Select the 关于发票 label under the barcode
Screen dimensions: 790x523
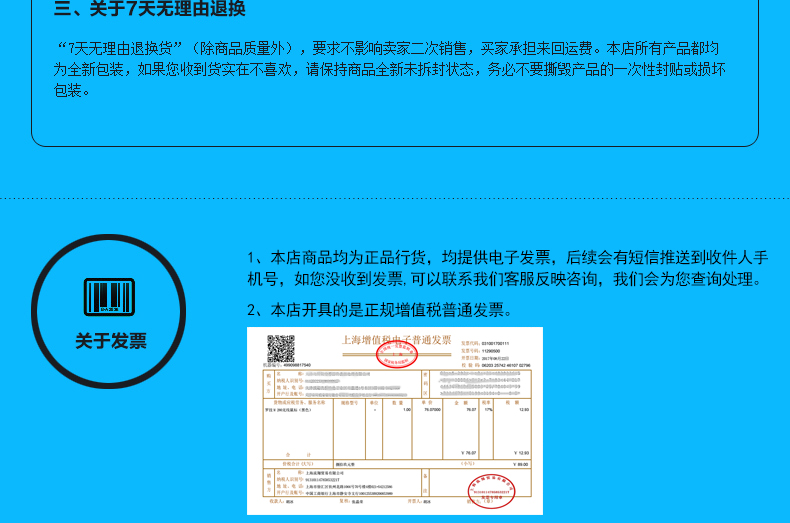(110, 342)
